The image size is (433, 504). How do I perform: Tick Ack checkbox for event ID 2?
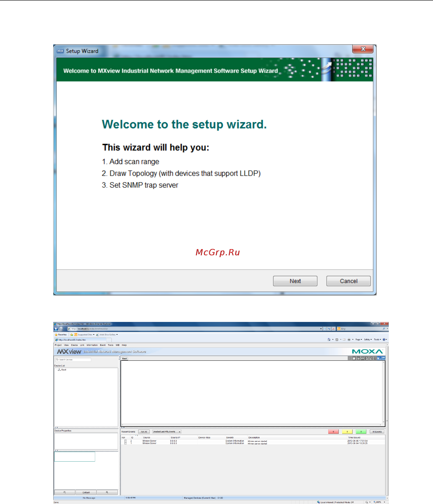(126, 441)
